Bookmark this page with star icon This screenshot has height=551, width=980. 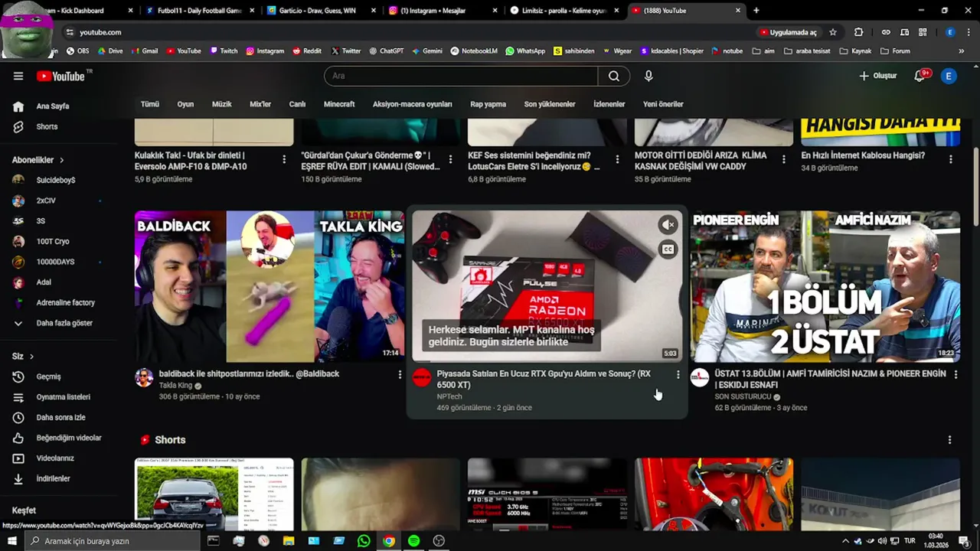click(833, 32)
